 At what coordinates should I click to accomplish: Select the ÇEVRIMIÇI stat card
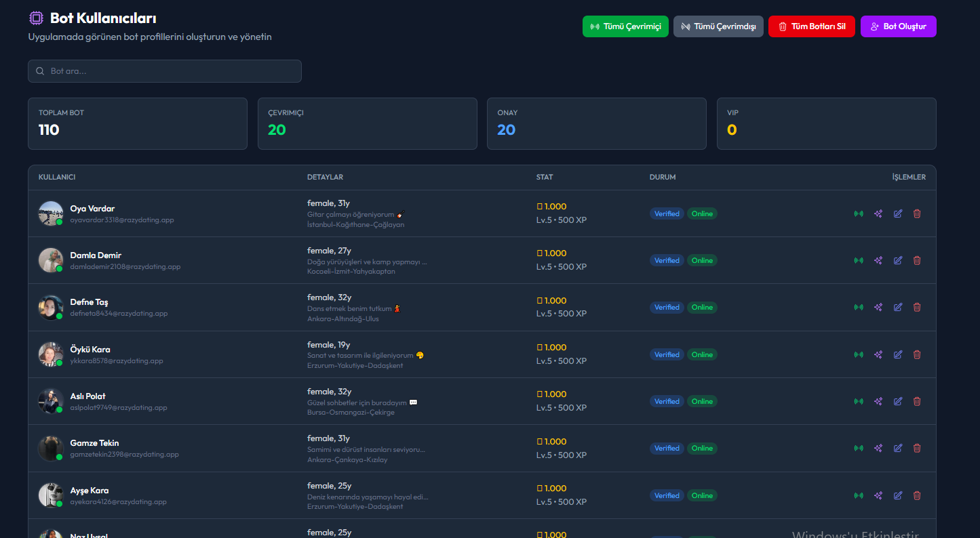[367, 123]
